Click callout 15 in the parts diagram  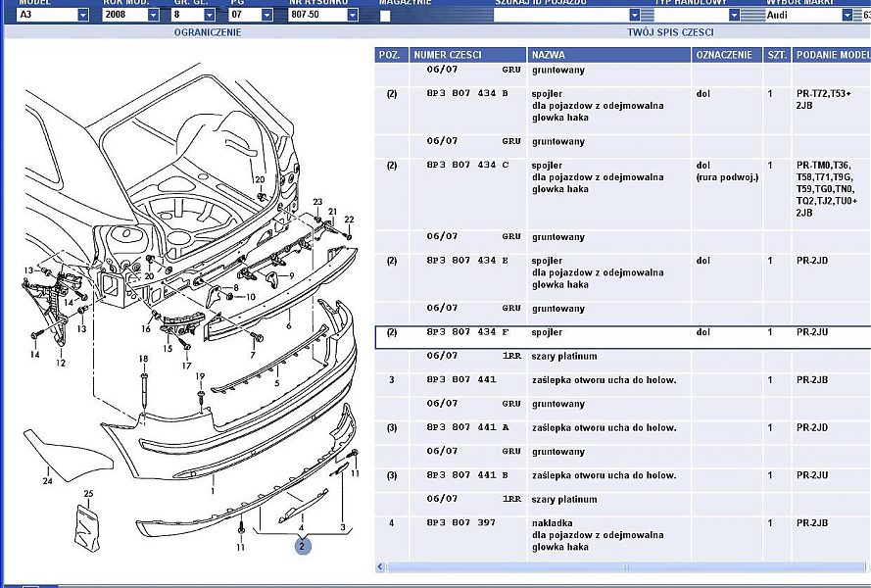coord(168,349)
